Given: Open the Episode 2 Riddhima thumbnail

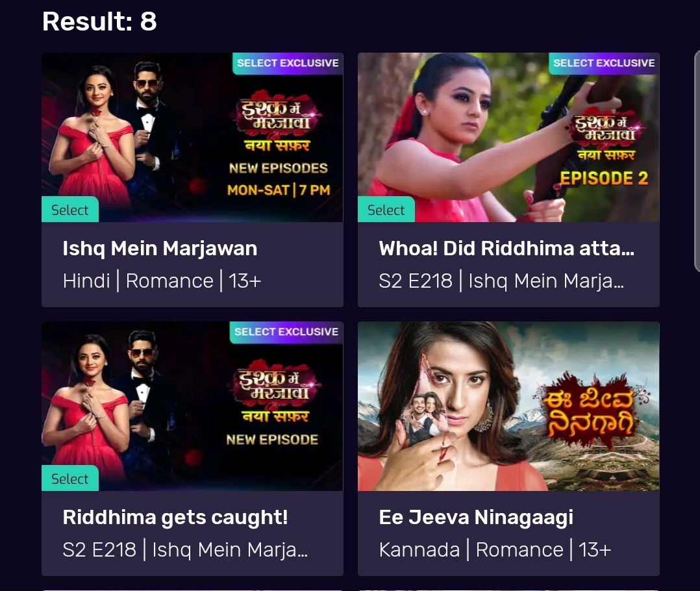Looking at the screenshot, I should click(x=508, y=137).
